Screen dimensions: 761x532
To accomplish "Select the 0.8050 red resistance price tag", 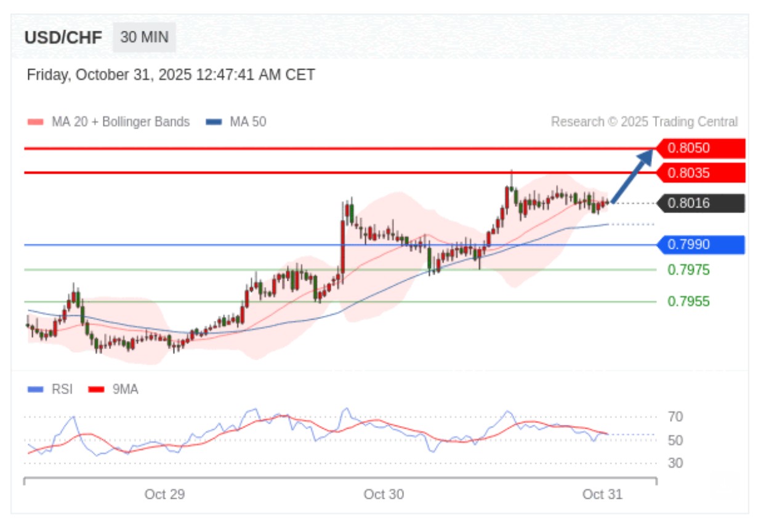I will click(x=700, y=148).
